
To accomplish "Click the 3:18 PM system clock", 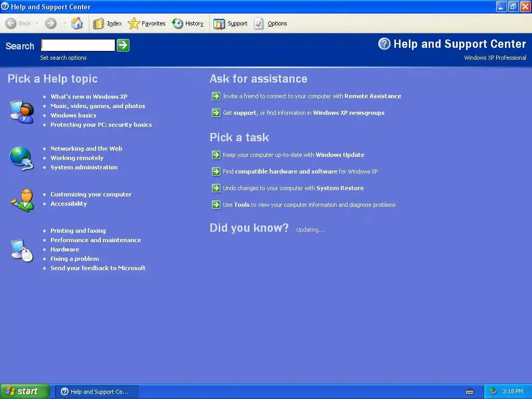I will coord(513,392).
